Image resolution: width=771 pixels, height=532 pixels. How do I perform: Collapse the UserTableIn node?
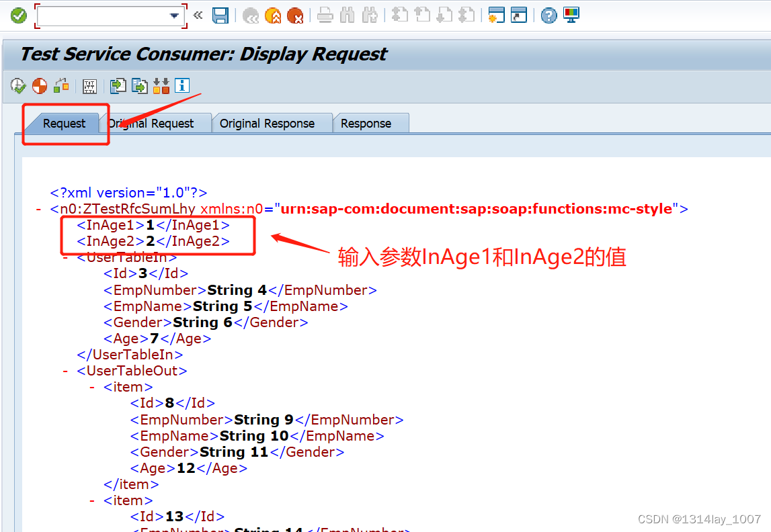tap(65, 257)
